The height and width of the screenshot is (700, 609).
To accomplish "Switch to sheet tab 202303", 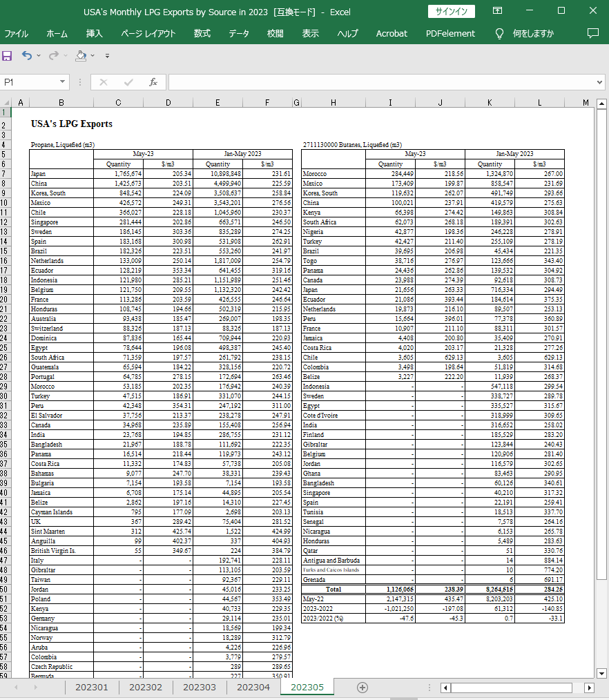I will (x=199, y=688).
